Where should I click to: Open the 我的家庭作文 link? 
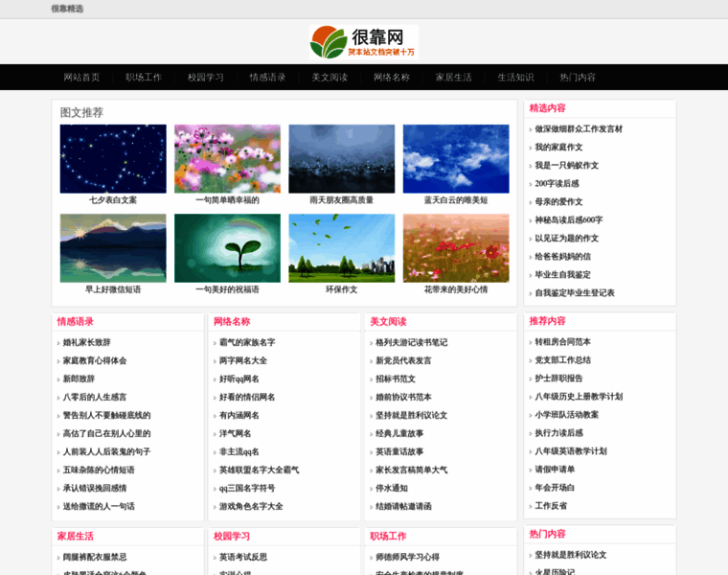click(x=558, y=148)
